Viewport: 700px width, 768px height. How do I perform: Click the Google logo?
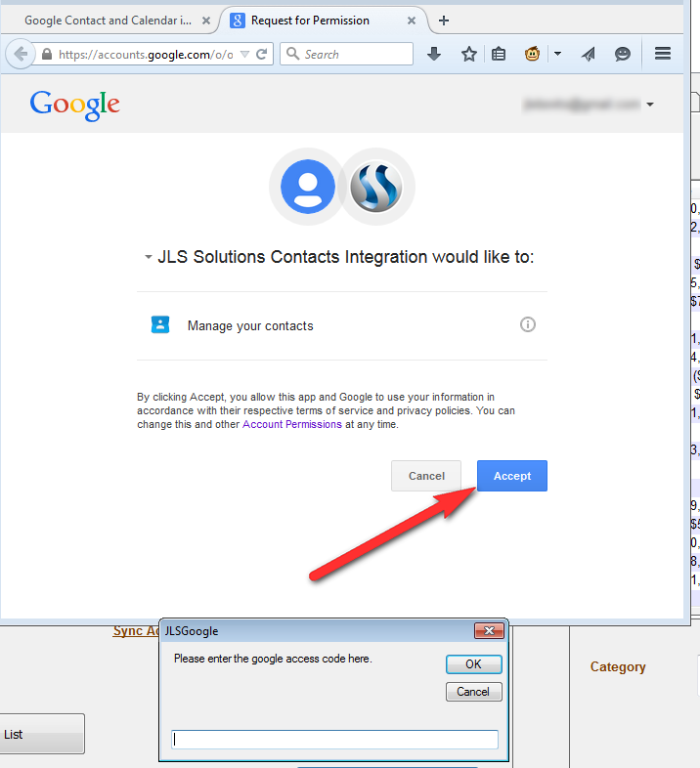coord(74,105)
